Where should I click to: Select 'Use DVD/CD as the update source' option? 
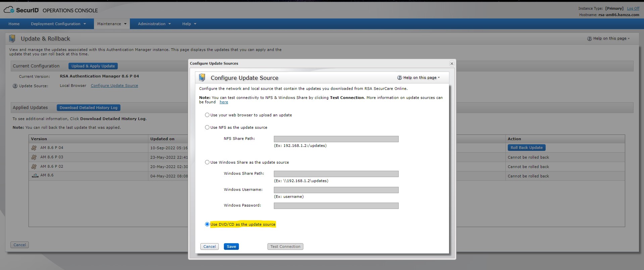click(x=207, y=224)
